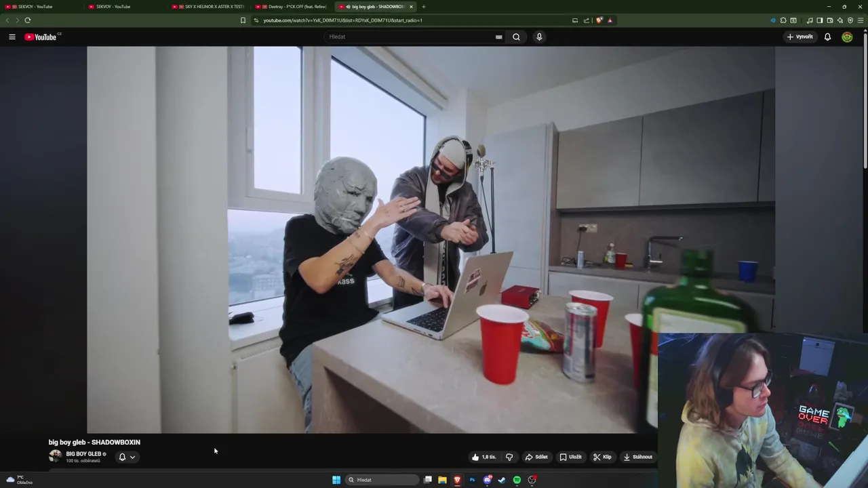Reload the page

[28, 20]
